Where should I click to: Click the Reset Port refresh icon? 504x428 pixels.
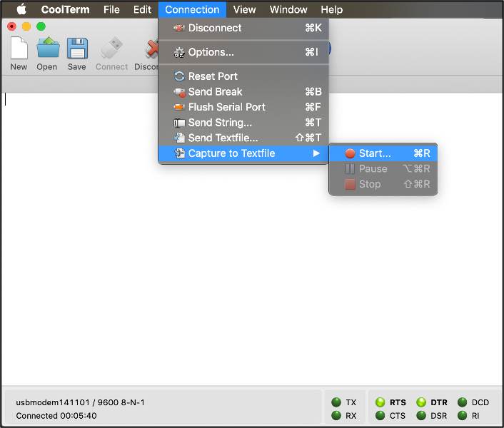179,76
